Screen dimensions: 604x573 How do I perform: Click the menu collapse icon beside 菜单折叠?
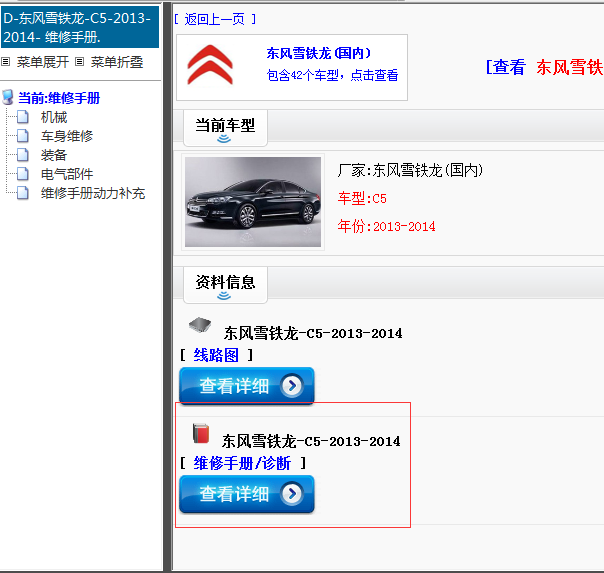pyautogui.click(x=79, y=62)
